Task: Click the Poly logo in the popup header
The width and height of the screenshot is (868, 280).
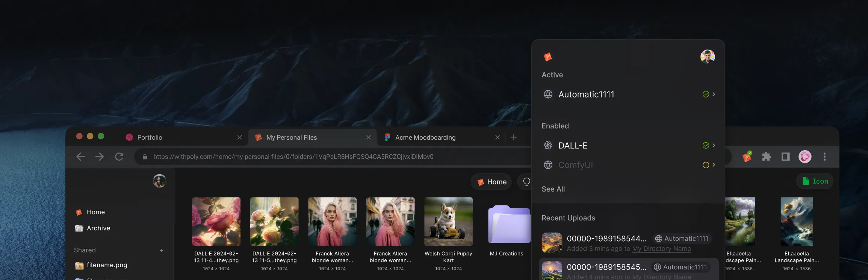Action: tap(547, 57)
